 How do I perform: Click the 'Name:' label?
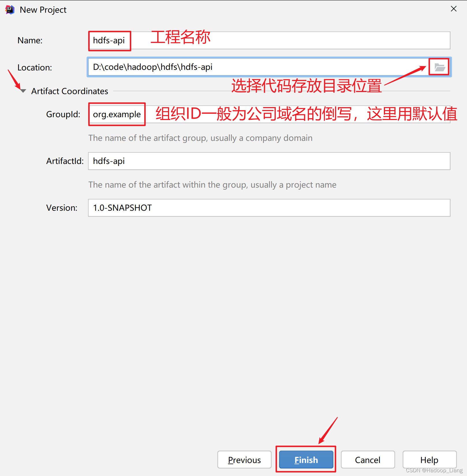30,40
